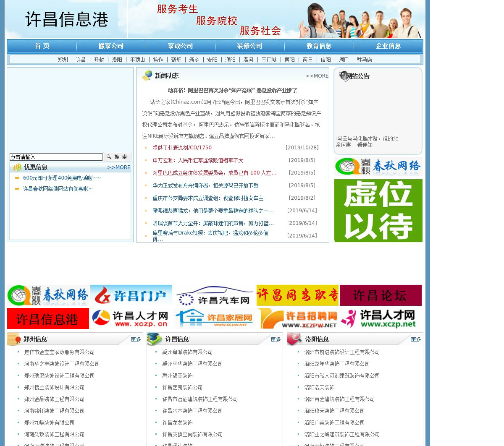
Task: Click the 许昌汽车网 car logo banner
Action: click(x=214, y=295)
